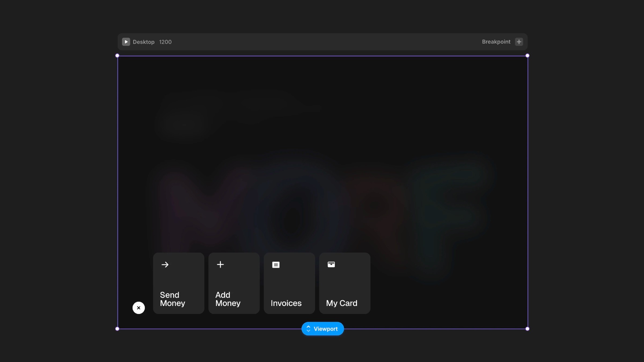The height and width of the screenshot is (362, 644).
Task: Click the Breakpoint label
Action: (496, 42)
